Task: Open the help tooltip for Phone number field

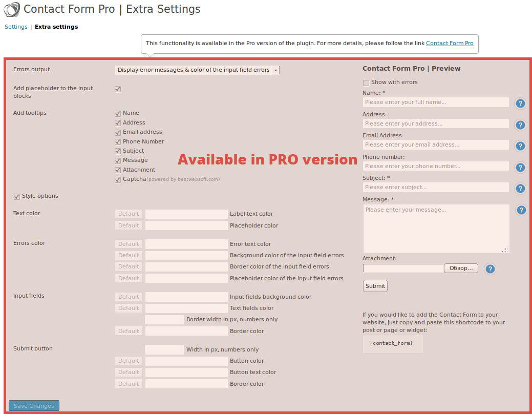Action: click(x=520, y=168)
